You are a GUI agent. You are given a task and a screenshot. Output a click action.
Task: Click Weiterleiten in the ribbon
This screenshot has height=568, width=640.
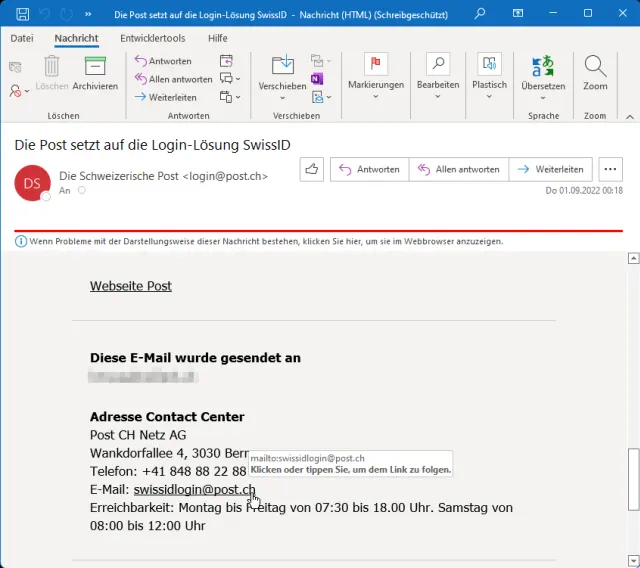click(x=166, y=97)
